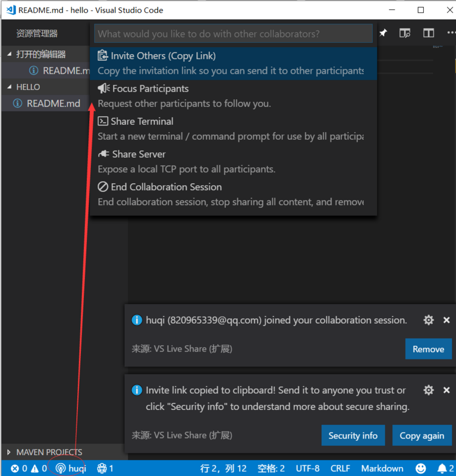Image resolution: width=456 pixels, height=476 pixels.
Task: Close the invite link copied notification
Action: 446,390
